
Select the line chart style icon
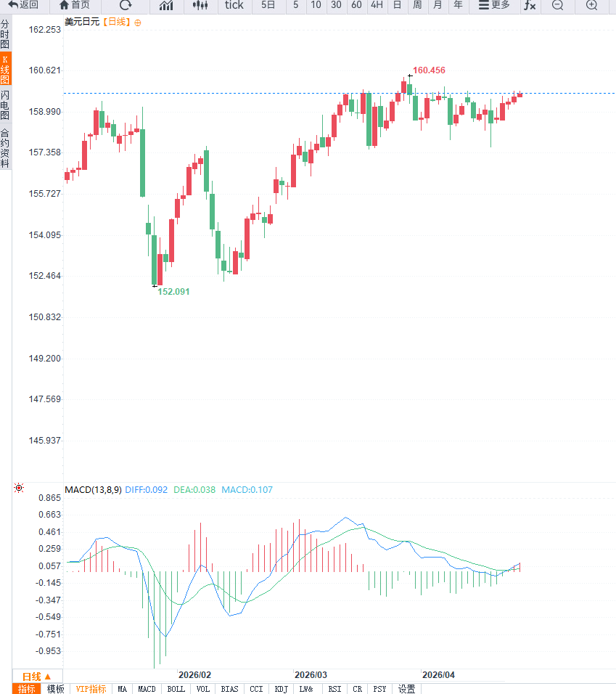(166, 5)
